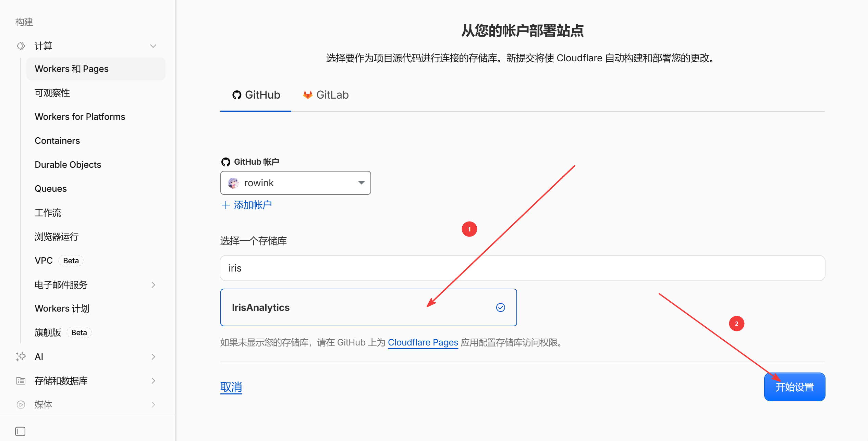Open VPC Beta menu item
Screen dimensions: 868x441
(x=96, y=261)
